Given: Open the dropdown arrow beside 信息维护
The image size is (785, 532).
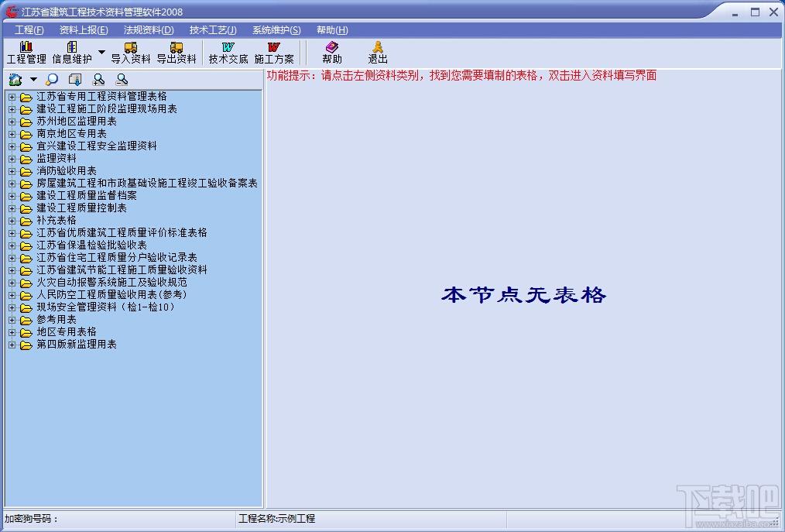Looking at the screenshot, I should [x=101, y=52].
